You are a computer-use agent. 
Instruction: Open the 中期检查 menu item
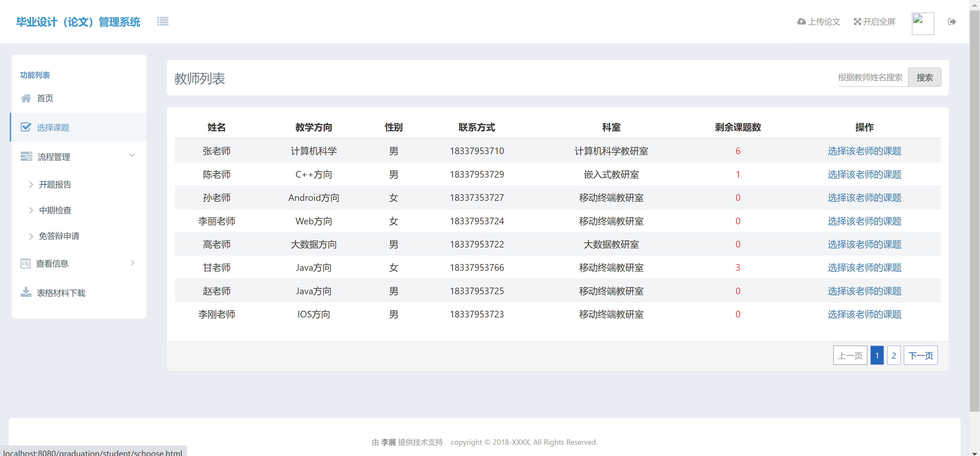point(55,210)
